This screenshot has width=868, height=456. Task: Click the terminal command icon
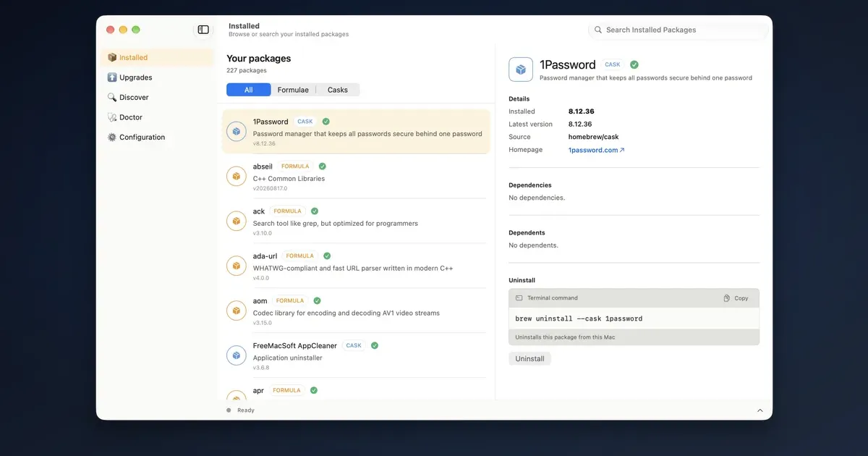(519, 298)
